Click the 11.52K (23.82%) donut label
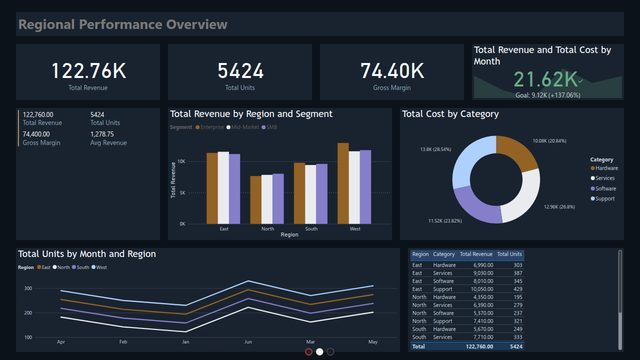This screenshot has height=360, width=640. click(x=445, y=221)
